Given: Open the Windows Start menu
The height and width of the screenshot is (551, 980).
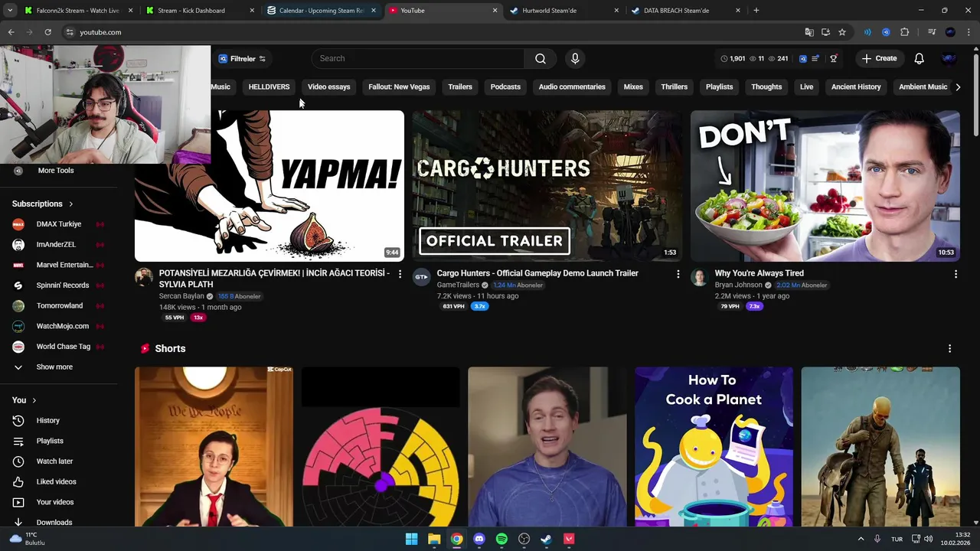Looking at the screenshot, I should [x=411, y=540].
